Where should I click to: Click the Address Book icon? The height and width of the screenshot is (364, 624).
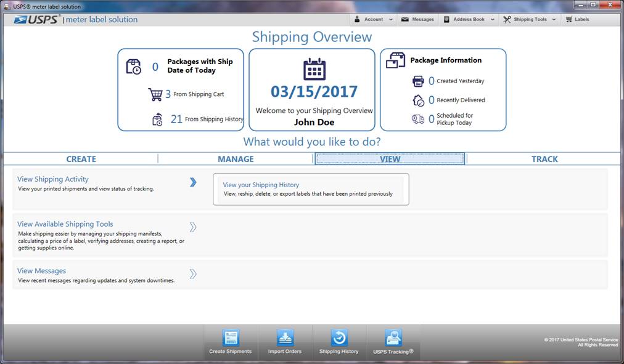(x=446, y=19)
